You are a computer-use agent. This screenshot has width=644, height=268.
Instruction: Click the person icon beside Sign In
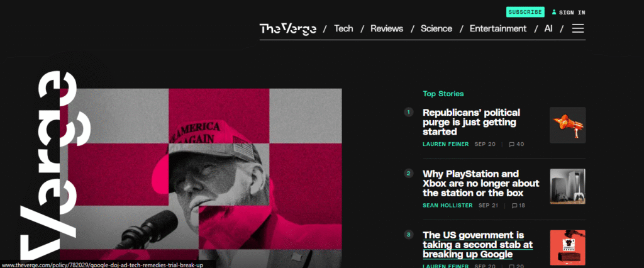click(554, 13)
